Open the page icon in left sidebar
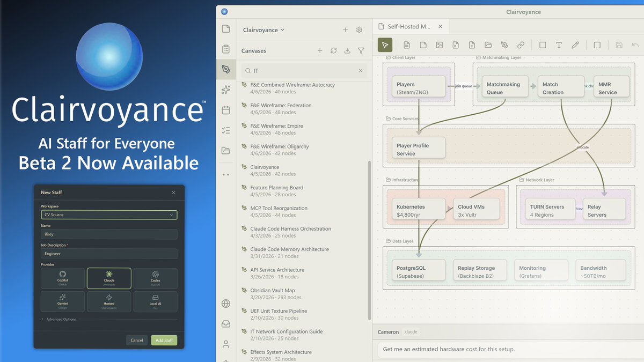 (x=225, y=29)
